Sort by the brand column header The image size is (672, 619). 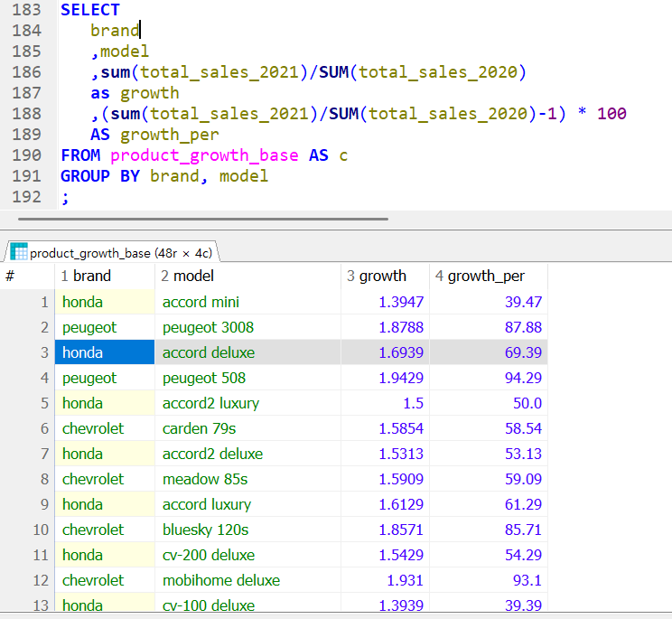pyautogui.click(x=105, y=276)
